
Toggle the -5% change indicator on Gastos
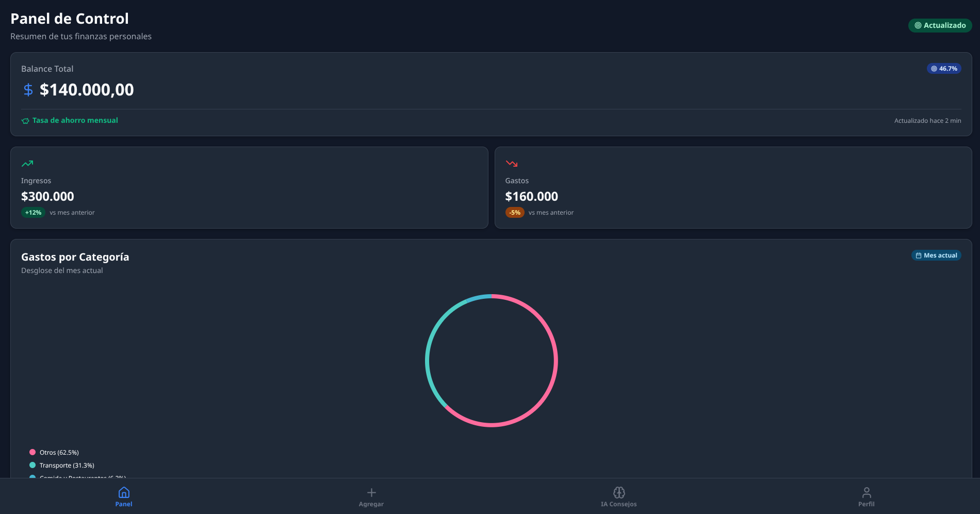[x=515, y=212]
